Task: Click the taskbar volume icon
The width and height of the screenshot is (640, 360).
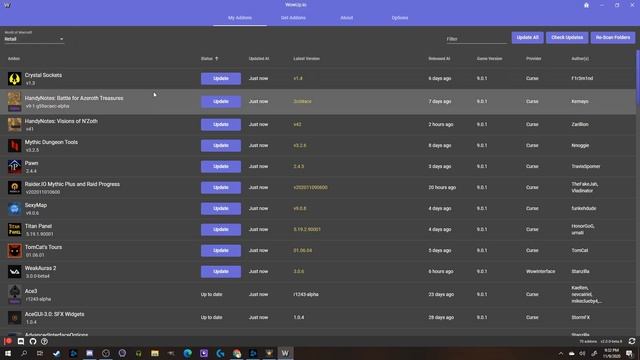Action: pyautogui.click(x=582, y=353)
